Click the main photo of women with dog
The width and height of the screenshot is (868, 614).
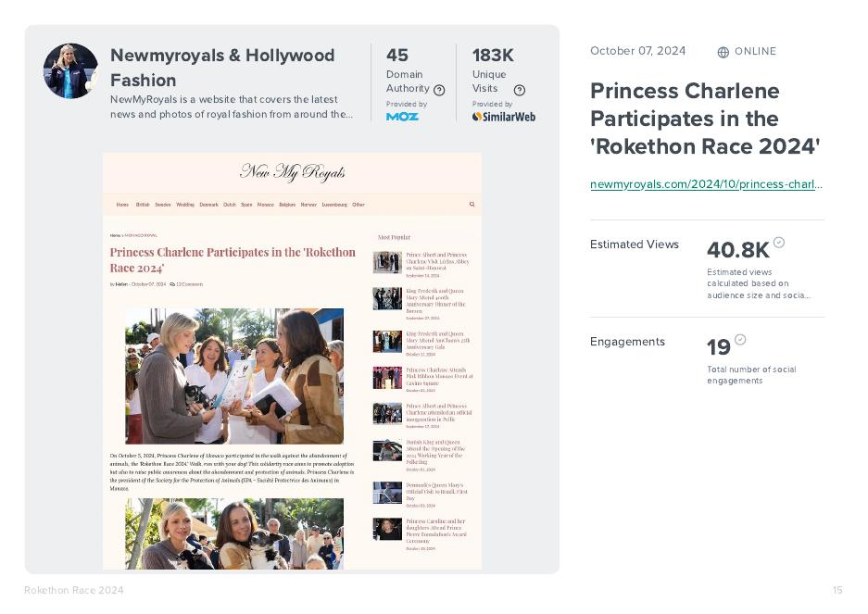234,376
